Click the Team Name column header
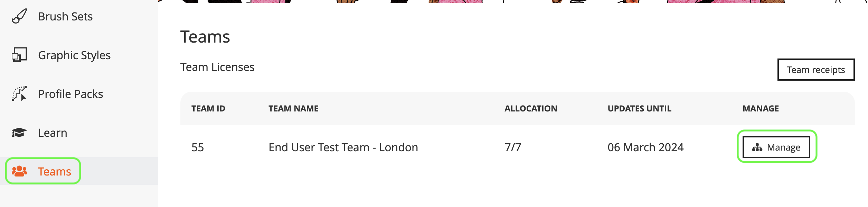The width and height of the screenshot is (868, 207). click(x=293, y=109)
